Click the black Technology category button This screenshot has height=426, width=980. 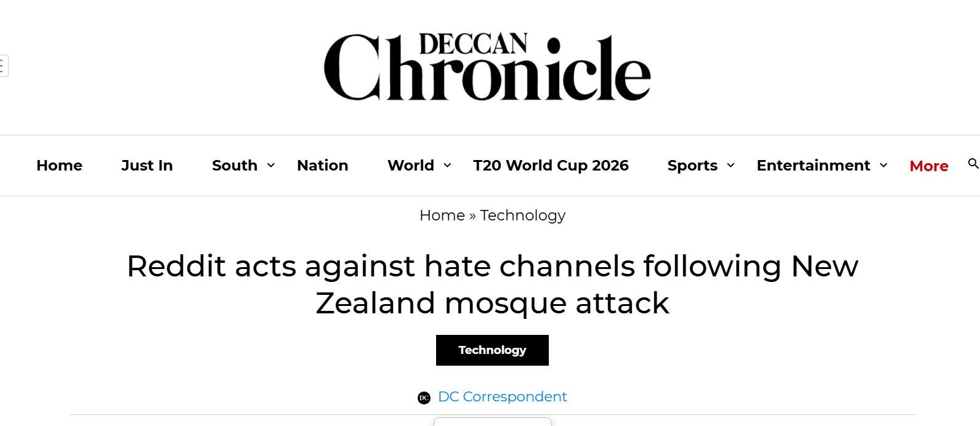point(492,350)
